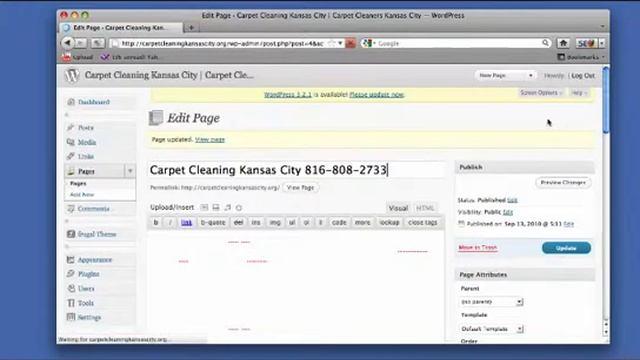Select Pages submenu item
Viewport: 640px width, 360px height.
click(x=78, y=184)
